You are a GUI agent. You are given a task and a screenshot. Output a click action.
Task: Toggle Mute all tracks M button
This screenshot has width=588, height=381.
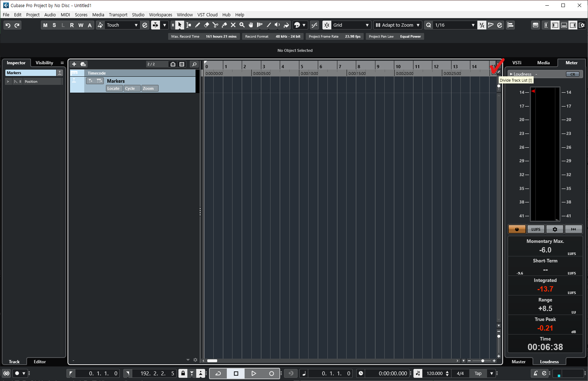click(45, 25)
